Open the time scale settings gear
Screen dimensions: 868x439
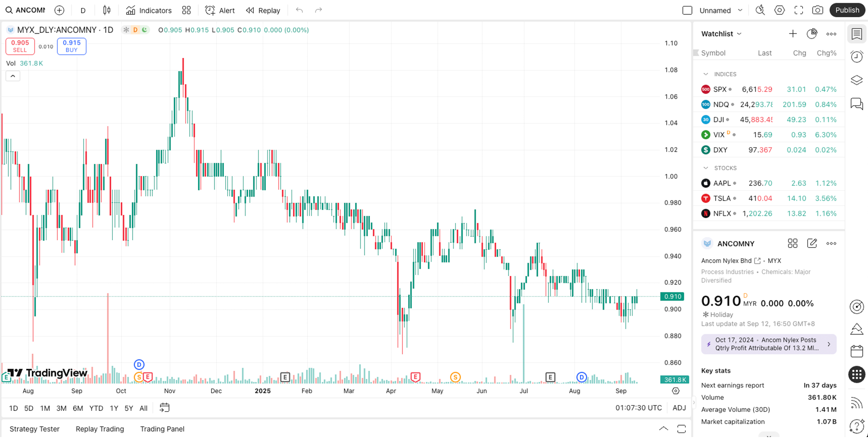[676, 391]
